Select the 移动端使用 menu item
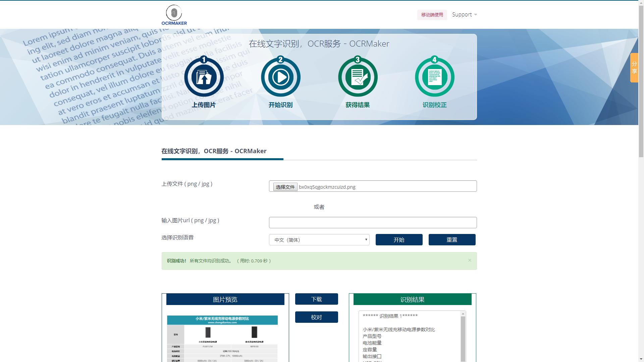 pos(432,15)
